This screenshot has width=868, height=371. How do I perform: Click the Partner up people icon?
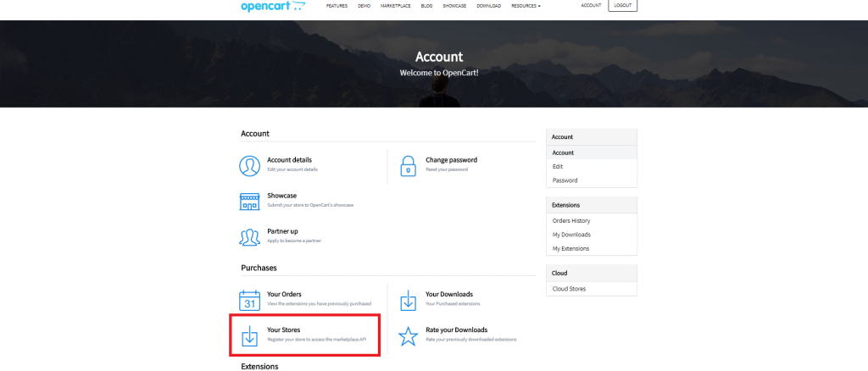[x=250, y=236]
